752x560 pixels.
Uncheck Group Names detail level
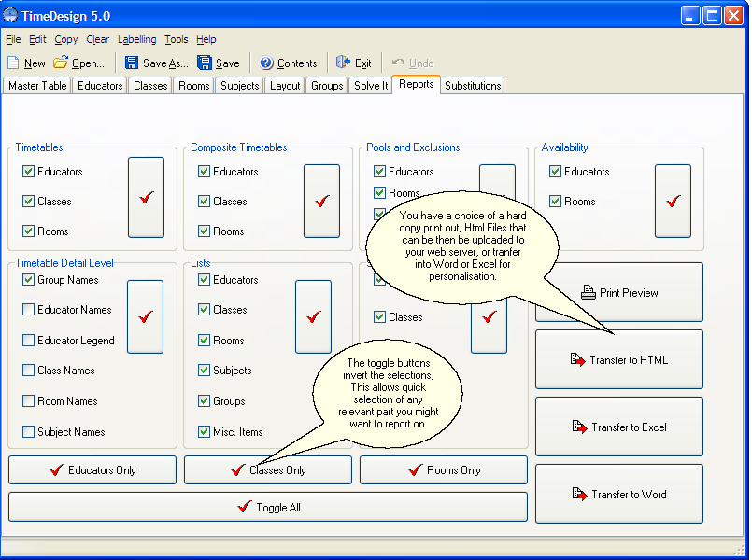(x=28, y=280)
